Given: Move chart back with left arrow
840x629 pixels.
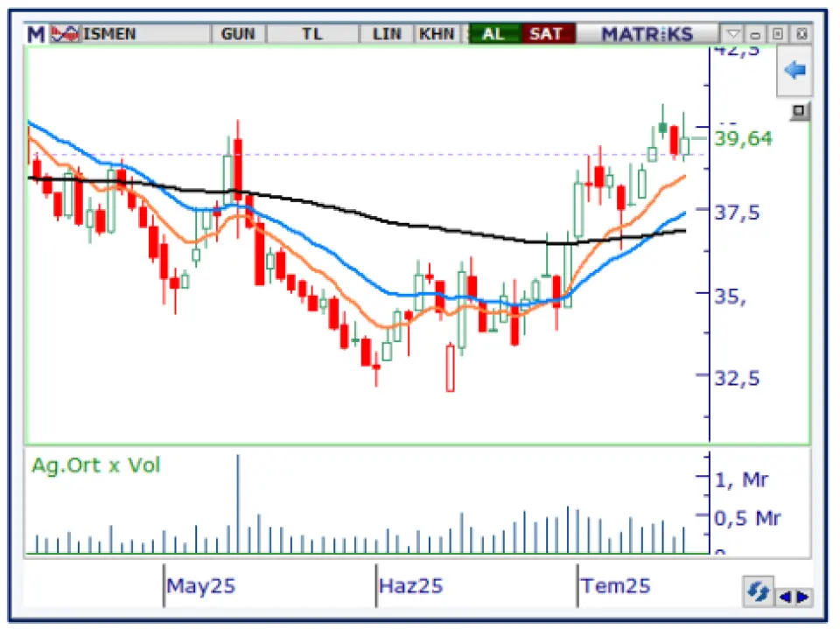Looking at the screenshot, I should 786,597.
